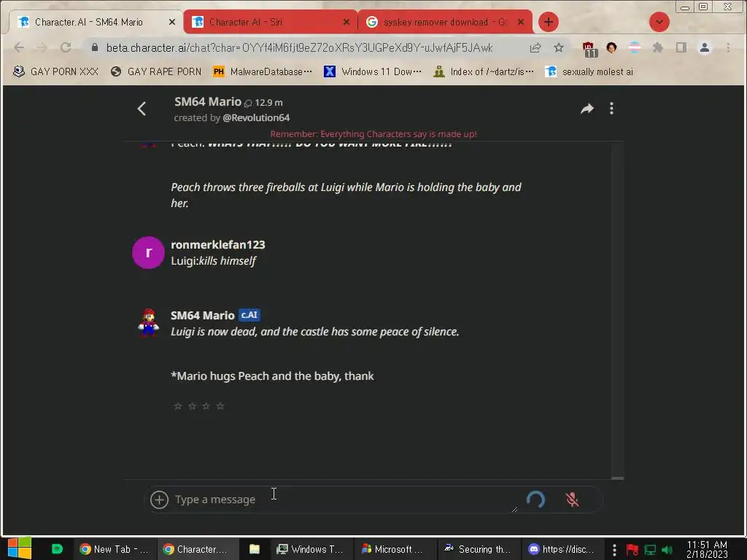Screen dimensions: 747x560
Task: Open the volume speaker tray icon
Action: (x=667, y=550)
